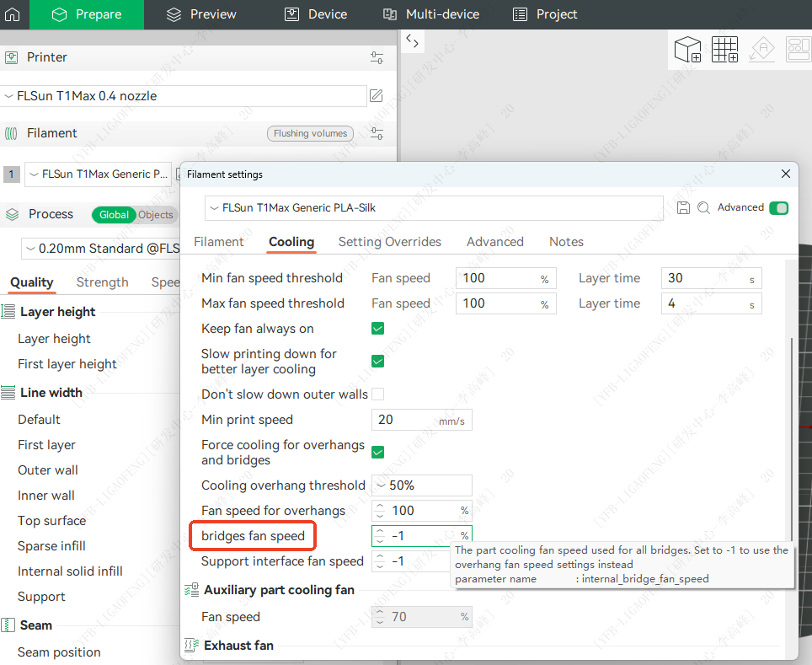Click the Filament spool section icon

(x=11, y=133)
